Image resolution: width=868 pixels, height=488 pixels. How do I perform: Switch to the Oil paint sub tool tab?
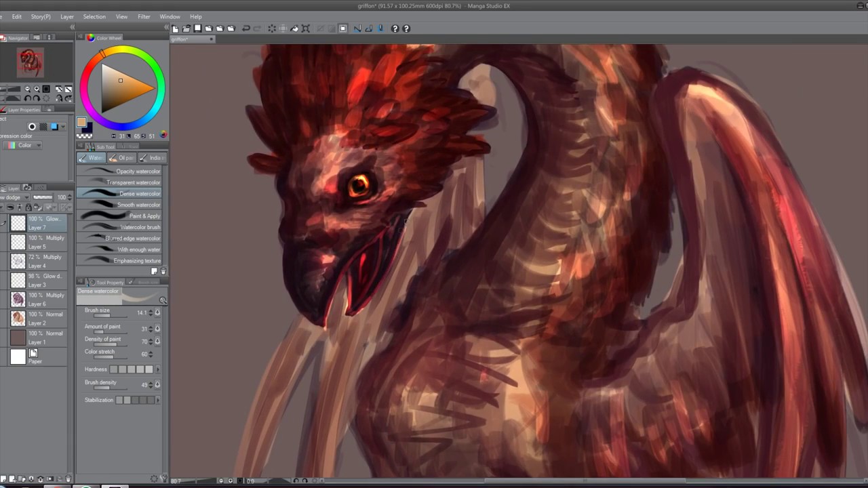122,158
